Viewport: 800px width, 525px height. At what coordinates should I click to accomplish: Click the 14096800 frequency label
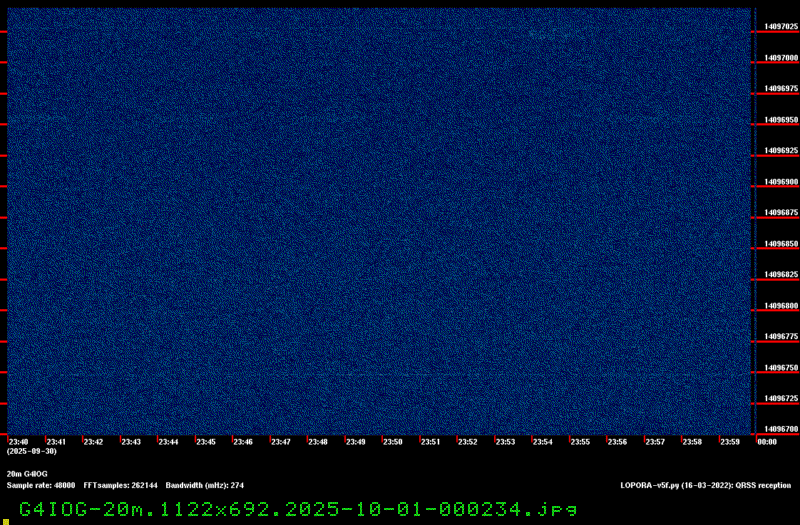781,306
